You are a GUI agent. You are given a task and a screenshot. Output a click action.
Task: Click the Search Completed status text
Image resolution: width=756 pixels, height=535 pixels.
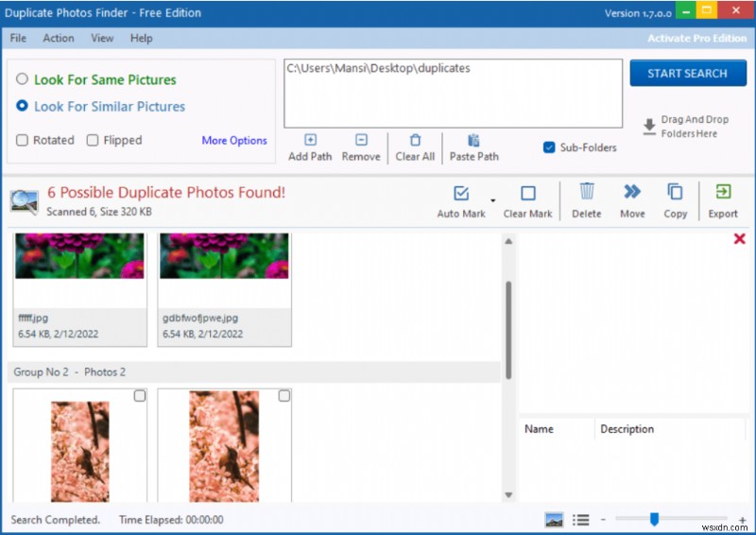pyautogui.click(x=56, y=520)
